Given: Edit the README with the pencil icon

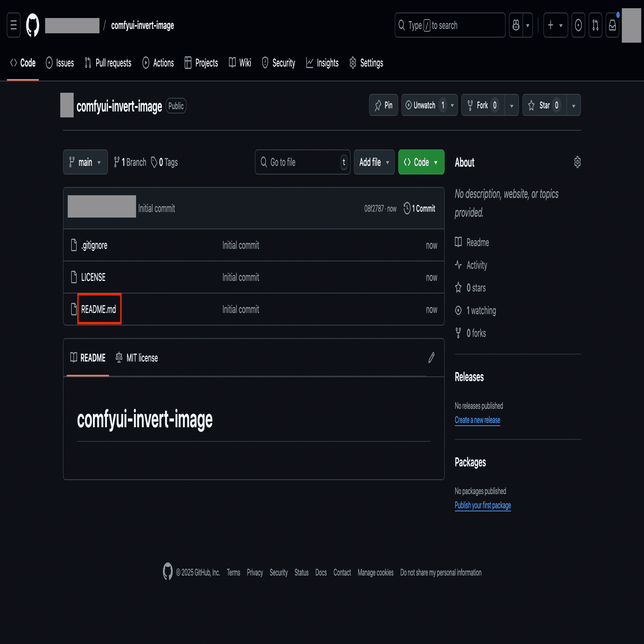Looking at the screenshot, I should [431, 358].
